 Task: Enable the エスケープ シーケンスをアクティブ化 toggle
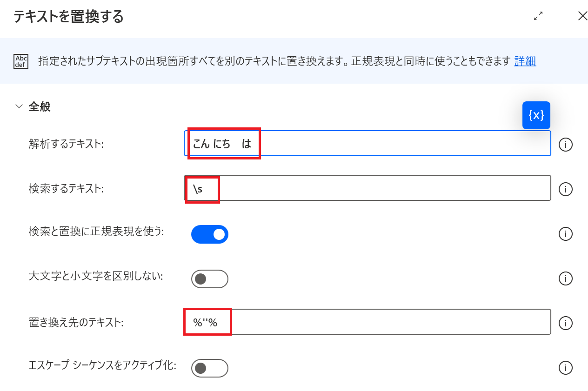(x=210, y=368)
